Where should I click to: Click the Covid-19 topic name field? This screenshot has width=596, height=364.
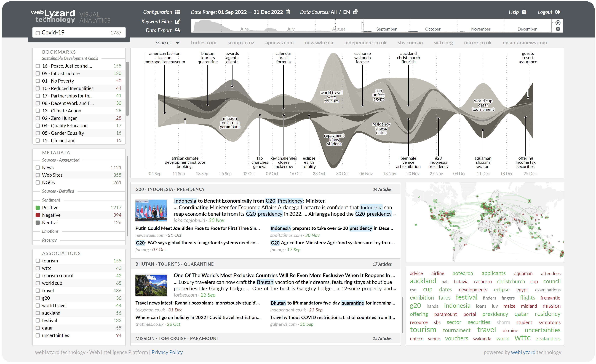tap(79, 32)
